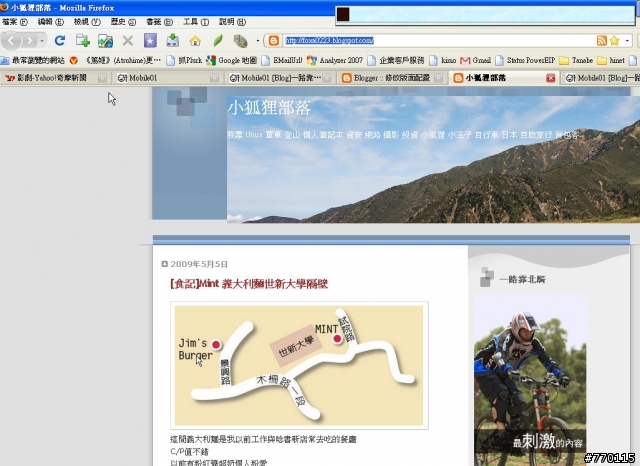Expand the back/forward history dropdown arrow
Viewport: 640px width, 466px height.
point(42,41)
